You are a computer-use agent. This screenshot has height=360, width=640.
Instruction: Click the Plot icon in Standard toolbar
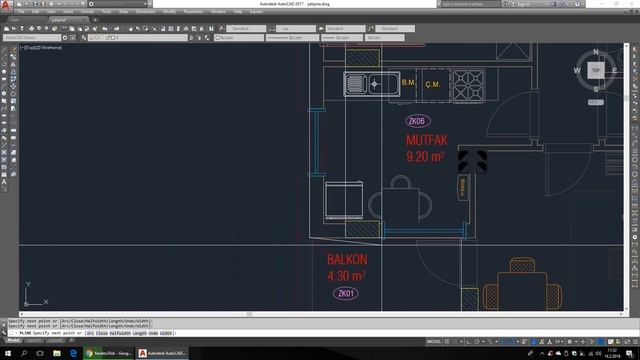pos(31,29)
